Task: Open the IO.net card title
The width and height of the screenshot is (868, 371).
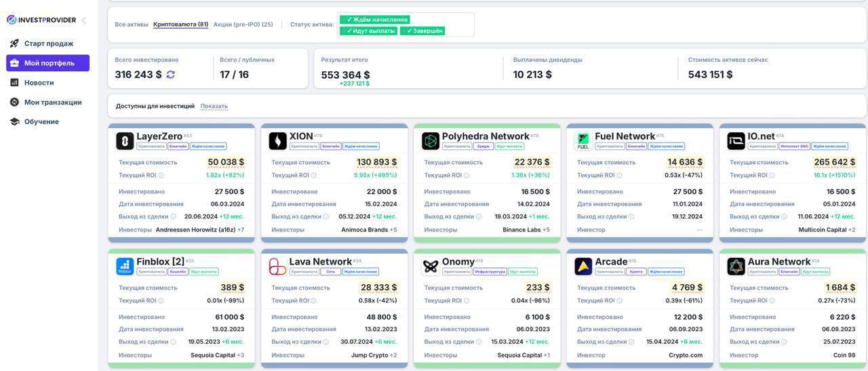Action: coord(761,136)
